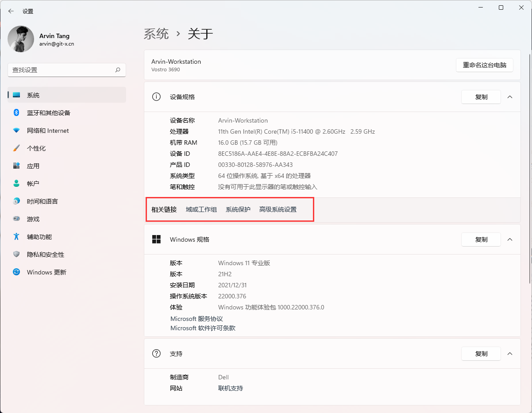Open 高级系统设置 related link

click(x=278, y=210)
